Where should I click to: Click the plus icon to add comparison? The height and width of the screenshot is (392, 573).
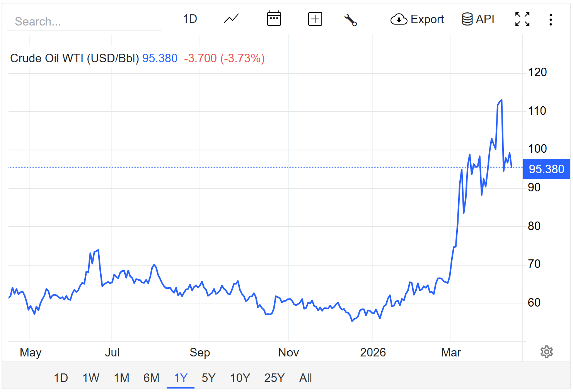[315, 19]
